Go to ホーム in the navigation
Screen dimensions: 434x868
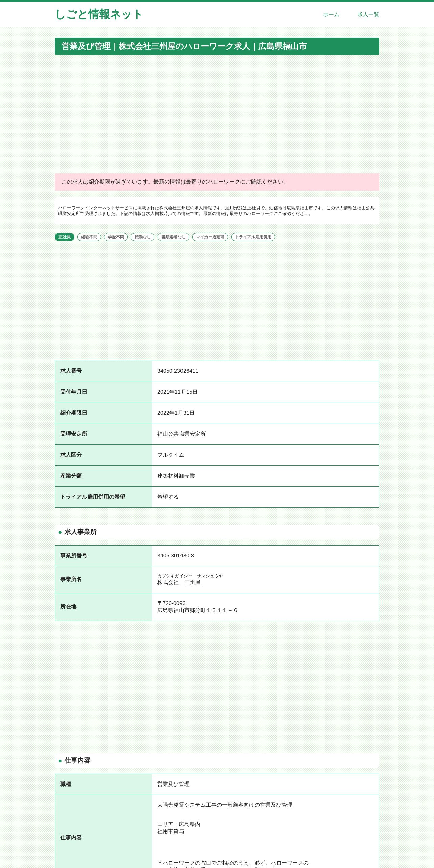pos(331,15)
